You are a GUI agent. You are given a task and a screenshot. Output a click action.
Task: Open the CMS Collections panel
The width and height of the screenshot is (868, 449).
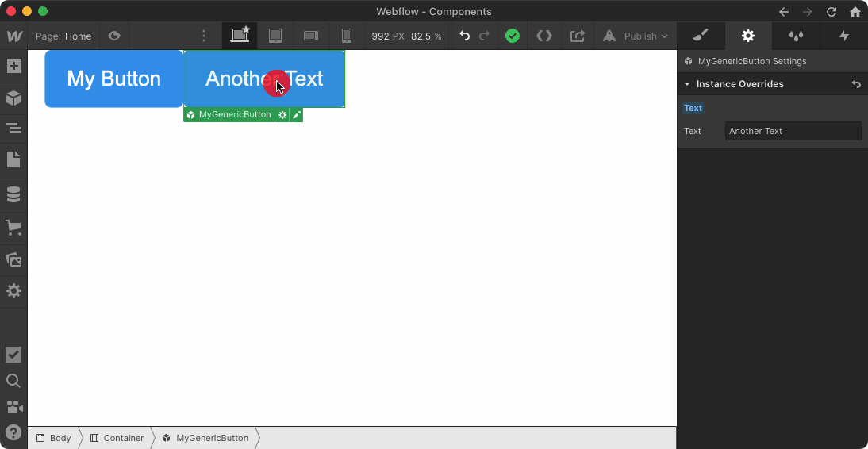(13, 194)
